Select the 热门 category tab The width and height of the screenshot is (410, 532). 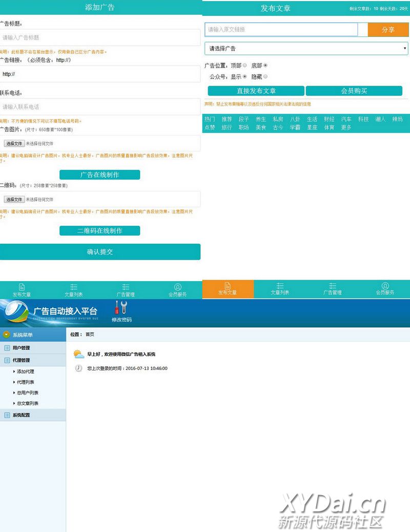pos(210,119)
